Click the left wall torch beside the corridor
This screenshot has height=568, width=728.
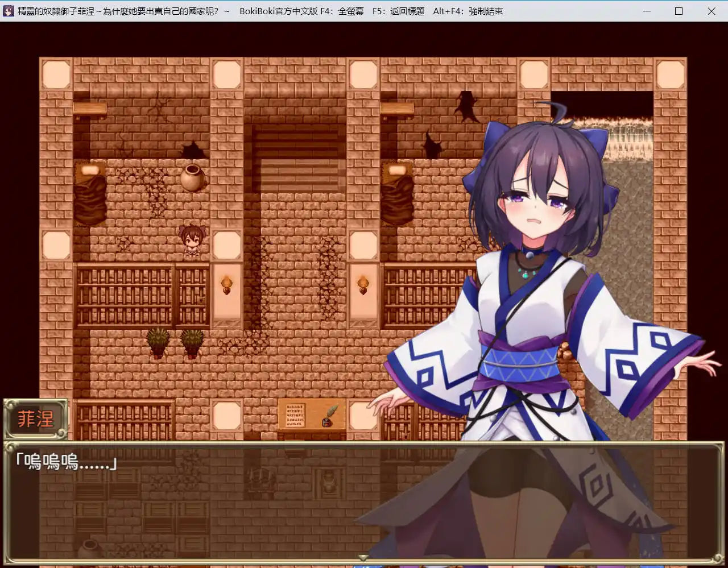(x=226, y=284)
